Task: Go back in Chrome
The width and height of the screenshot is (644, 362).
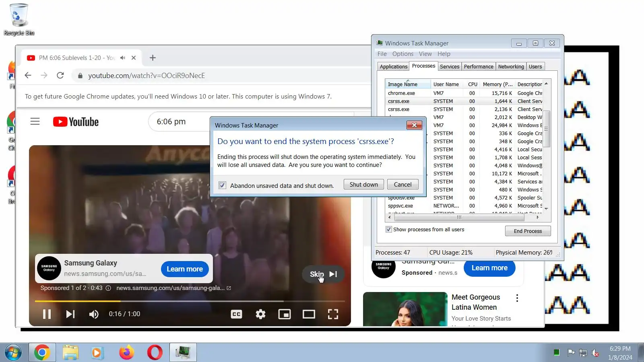Action: pos(28,76)
